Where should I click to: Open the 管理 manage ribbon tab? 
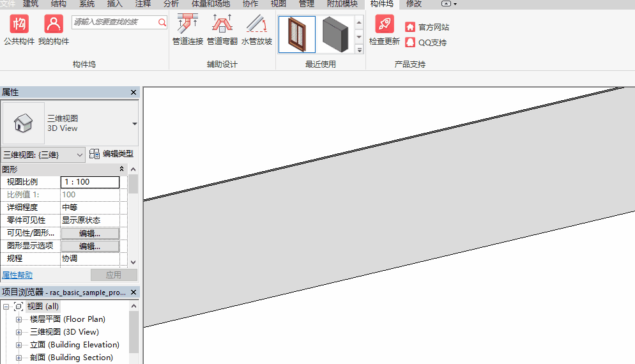point(306,4)
